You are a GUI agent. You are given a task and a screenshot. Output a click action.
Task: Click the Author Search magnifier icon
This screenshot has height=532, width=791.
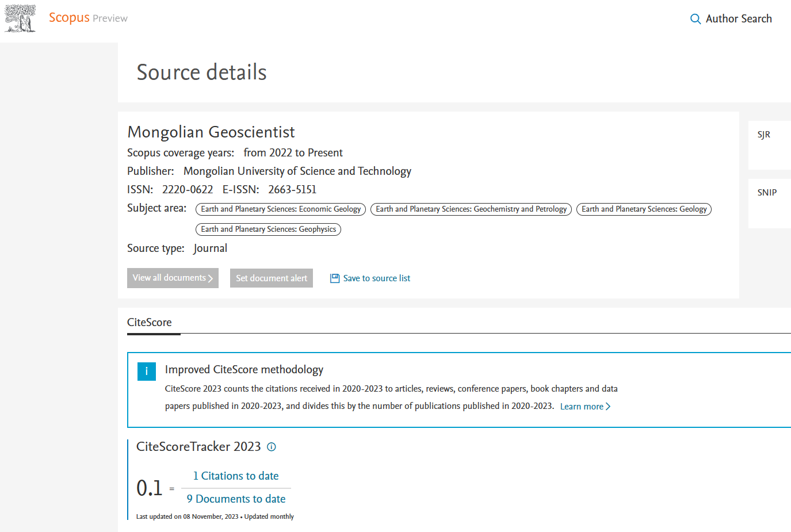[696, 19]
